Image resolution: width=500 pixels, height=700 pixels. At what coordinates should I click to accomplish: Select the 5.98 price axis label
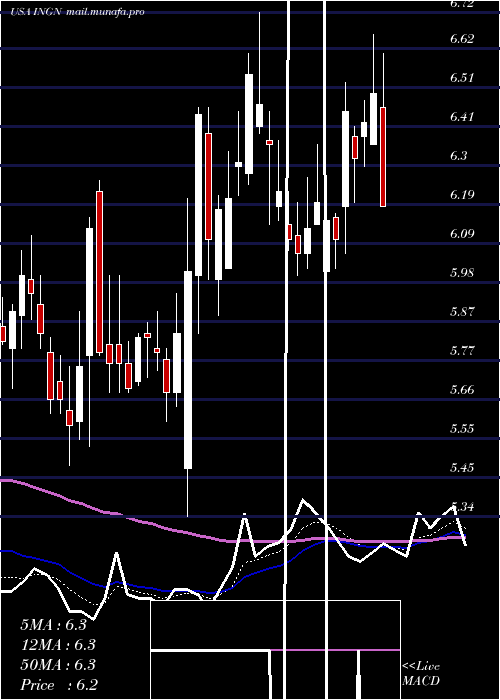[x=462, y=273]
